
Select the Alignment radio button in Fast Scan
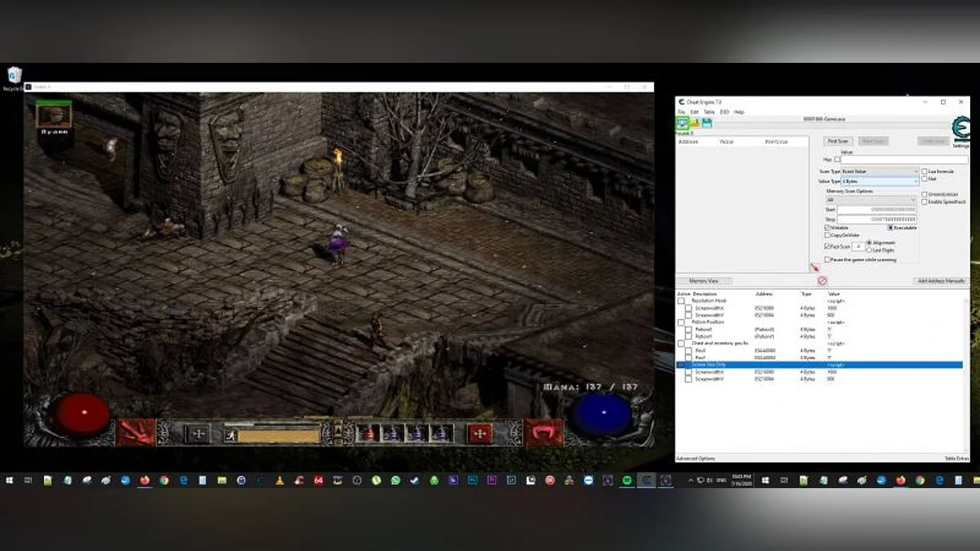tap(869, 242)
